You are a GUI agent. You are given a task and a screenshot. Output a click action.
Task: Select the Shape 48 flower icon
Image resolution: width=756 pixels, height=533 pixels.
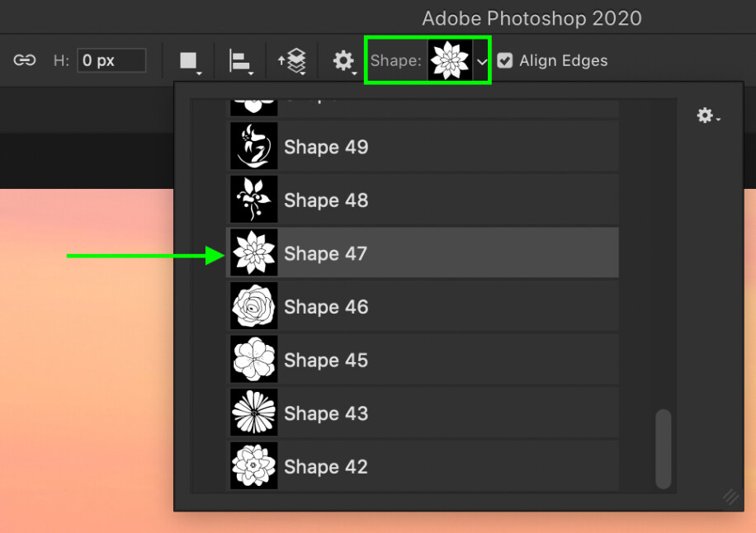253,200
